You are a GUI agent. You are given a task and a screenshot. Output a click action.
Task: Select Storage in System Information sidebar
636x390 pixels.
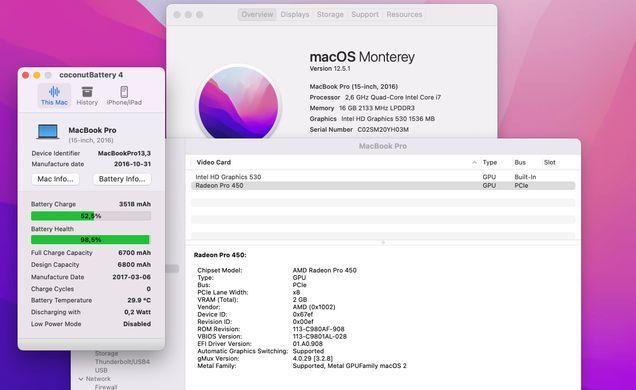106,354
